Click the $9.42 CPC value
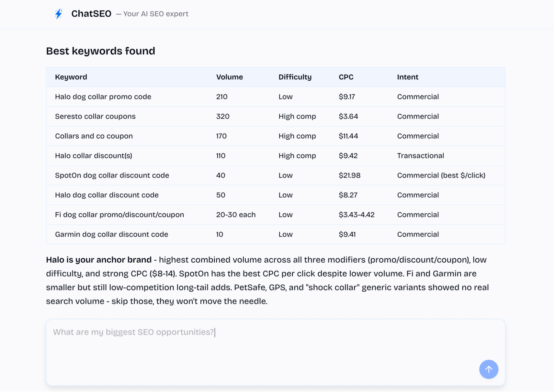This screenshot has width=554, height=392. point(348,156)
